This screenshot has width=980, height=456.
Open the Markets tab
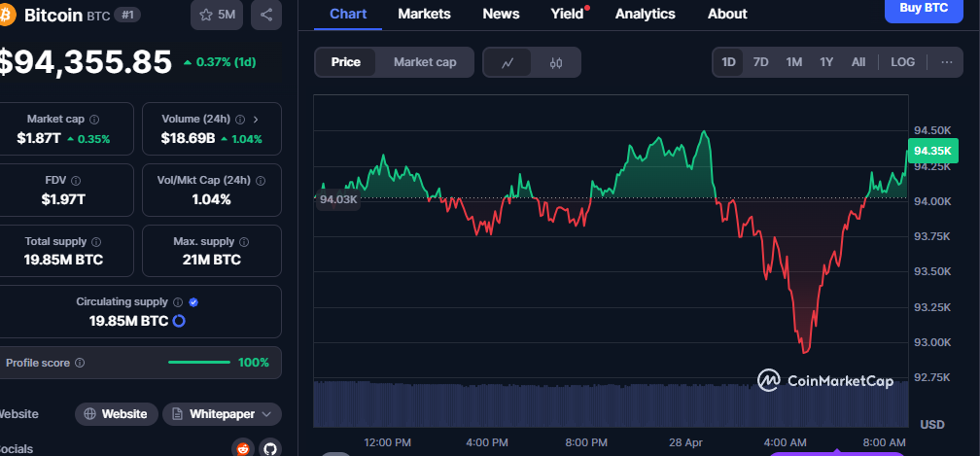pos(424,14)
